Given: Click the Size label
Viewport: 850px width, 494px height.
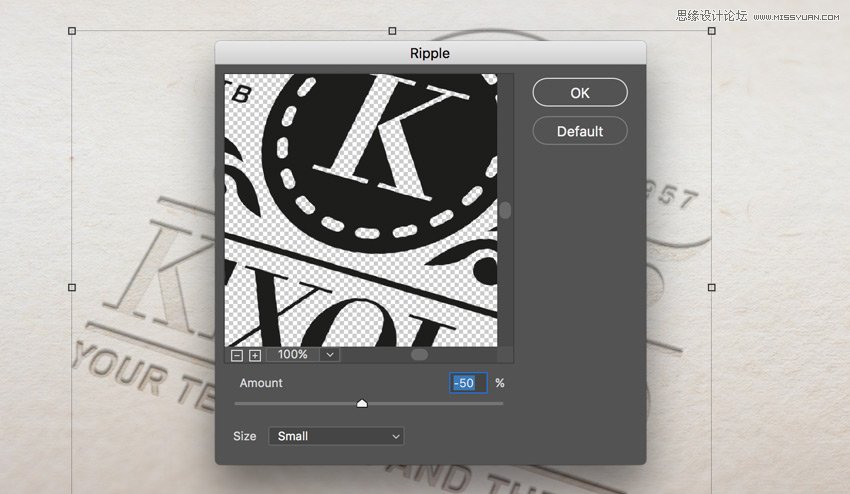Looking at the screenshot, I should 245,436.
